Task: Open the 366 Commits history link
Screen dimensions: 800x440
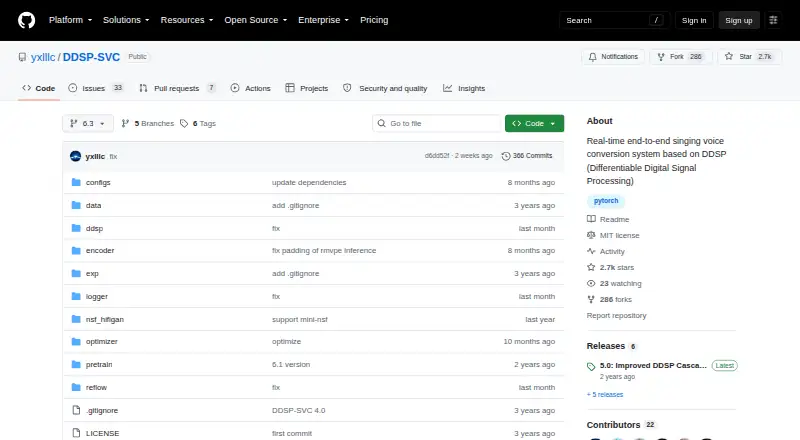Action: [x=527, y=156]
